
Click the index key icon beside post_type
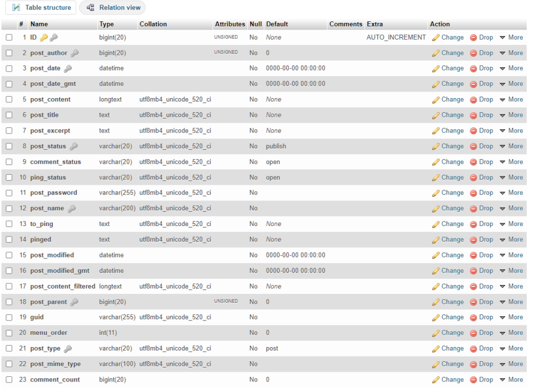[68, 349]
